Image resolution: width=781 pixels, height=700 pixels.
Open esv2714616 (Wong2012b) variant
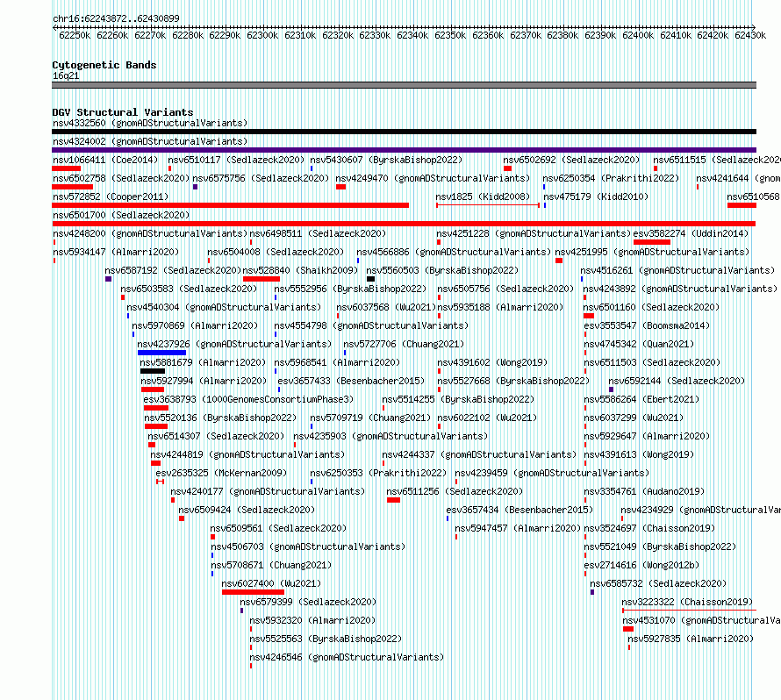641,565
